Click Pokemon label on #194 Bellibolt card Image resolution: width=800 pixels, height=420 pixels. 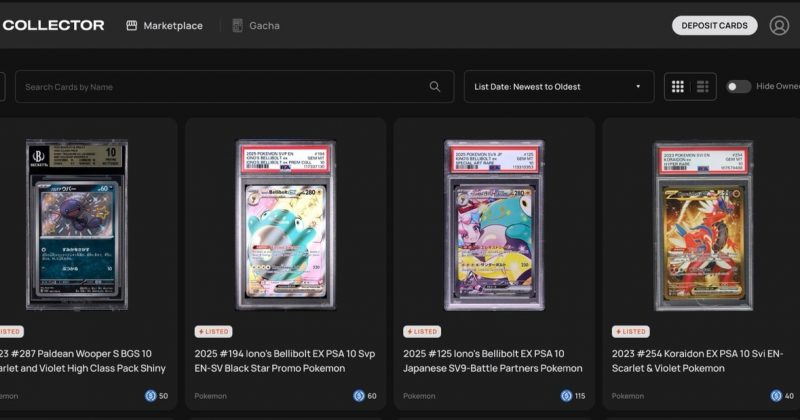click(x=211, y=396)
